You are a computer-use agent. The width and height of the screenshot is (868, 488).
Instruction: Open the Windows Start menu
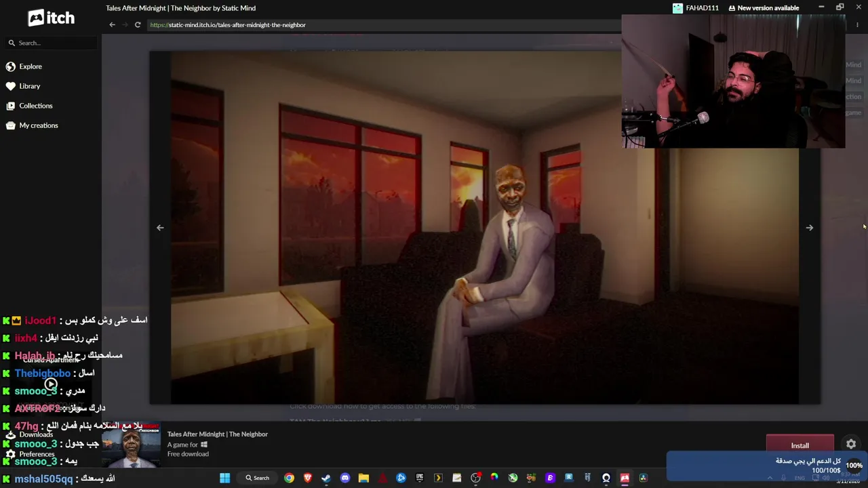coord(225,478)
